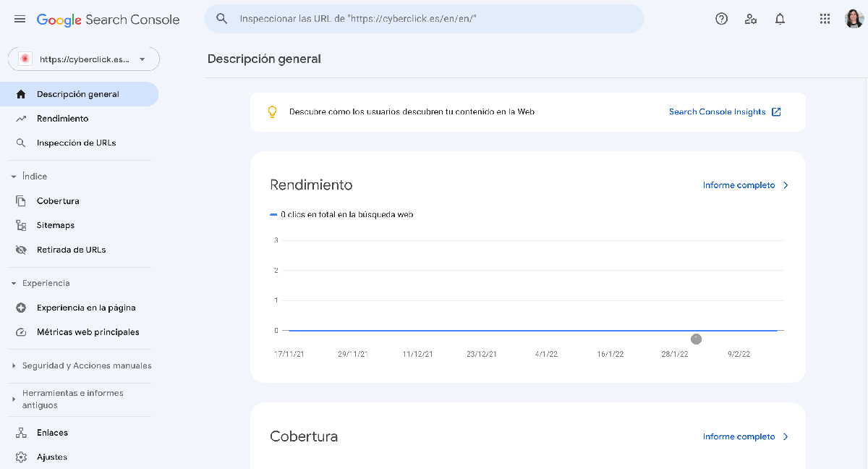868x469 pixels.
Task: Click the search magnifier icon
Action: pos(222,19)
